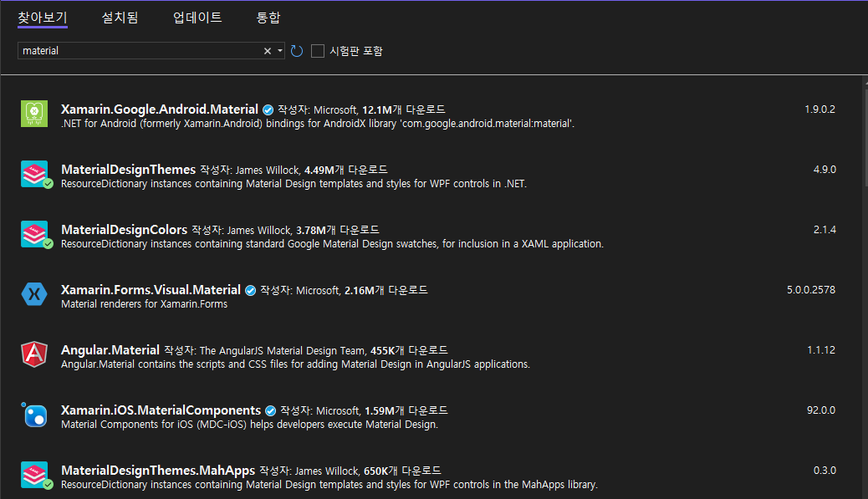Click the 3.78M개 다운로드 download count
Viewport: 868px width, 499px height.
pyautogui.click(x=338, y=231)
